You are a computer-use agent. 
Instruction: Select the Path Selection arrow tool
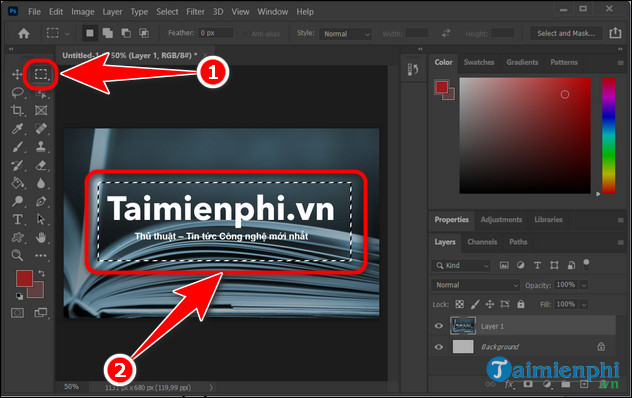tap(41, 219)
